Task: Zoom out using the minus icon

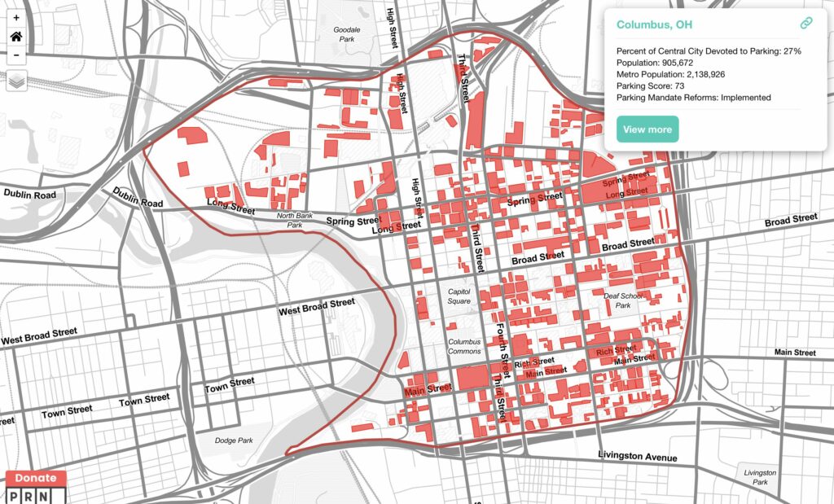Action: (16, 57)
